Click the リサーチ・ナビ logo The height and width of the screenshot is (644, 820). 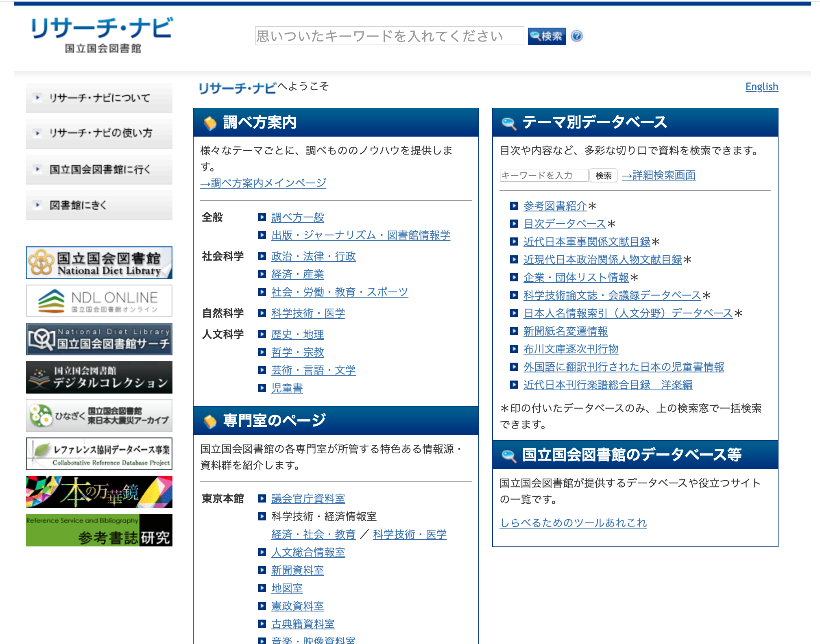(x=102, y=35)
